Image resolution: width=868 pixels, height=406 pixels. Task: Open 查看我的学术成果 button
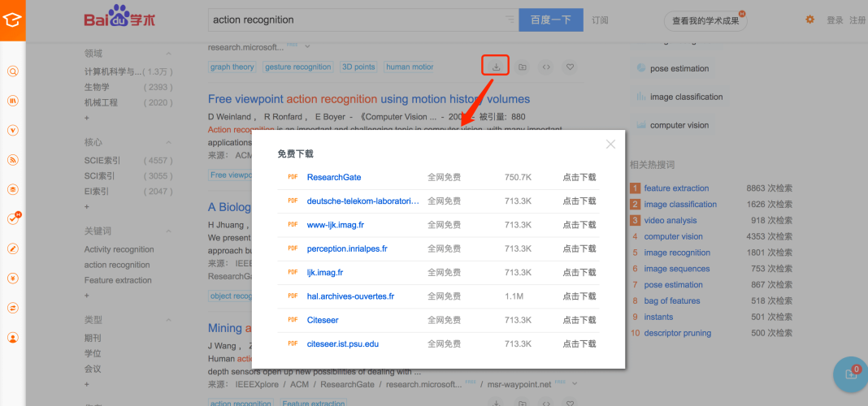[705, 20]
